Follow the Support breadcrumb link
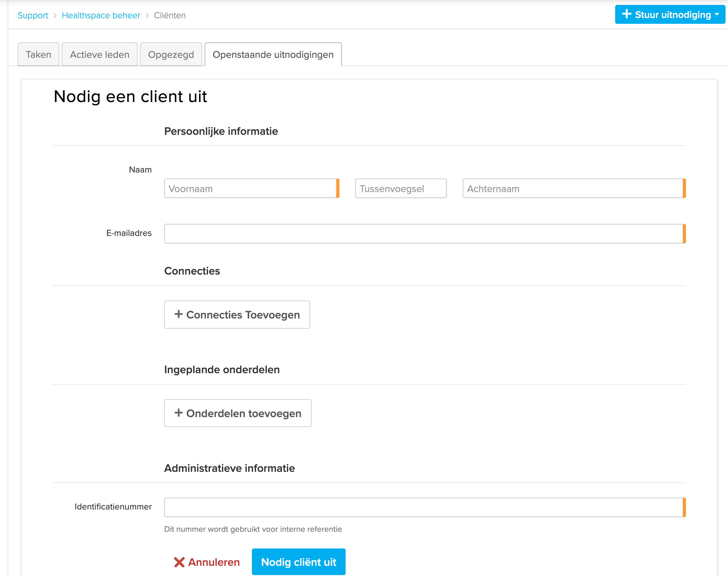This screenshot has height=576, width=728. [x=33, y=15]
